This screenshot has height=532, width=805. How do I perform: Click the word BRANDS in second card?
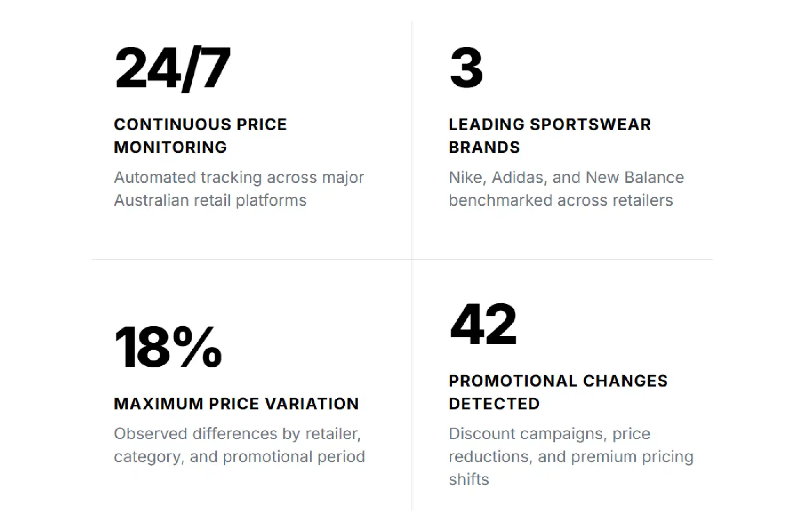click(484, 147)
